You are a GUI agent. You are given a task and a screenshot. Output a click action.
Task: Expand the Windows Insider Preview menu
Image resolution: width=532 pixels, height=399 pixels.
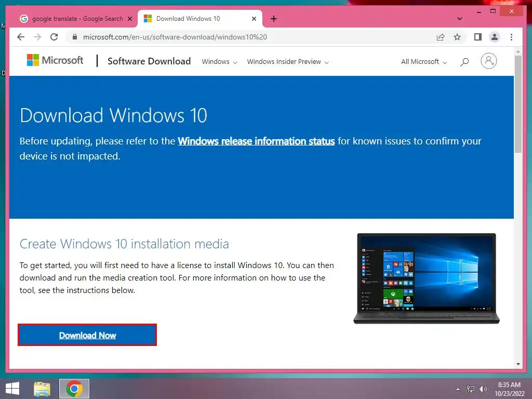click(x=288, y=62)
